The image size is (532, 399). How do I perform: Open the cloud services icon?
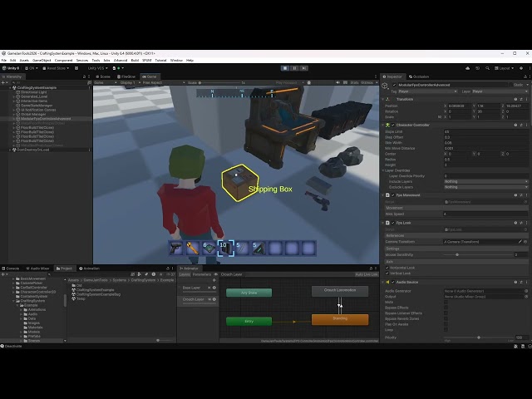pyautogui.click(x=467, y=68)
